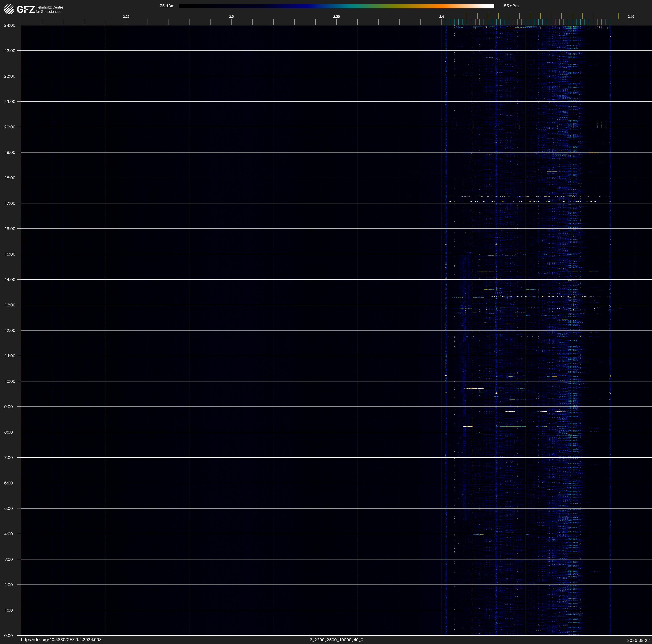652x644 pixels.
Task: Click the 21:00 time label
Action: click(10, 102)
